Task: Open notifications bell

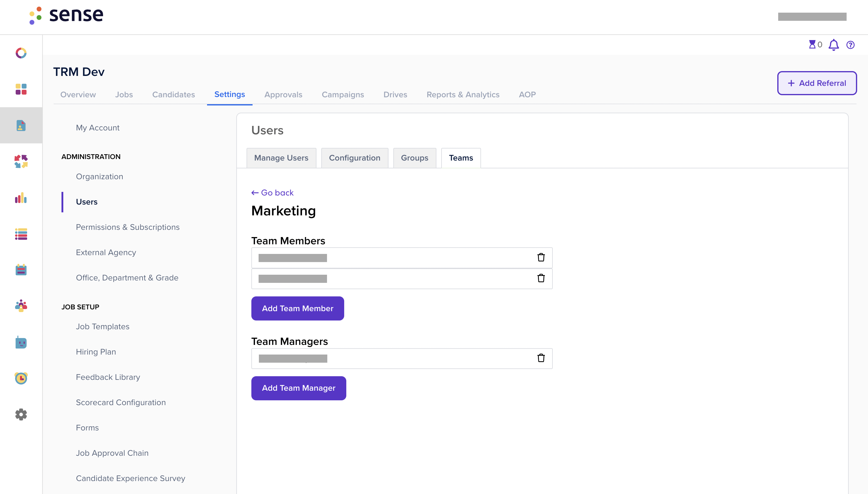Action: tap(834, 45)
